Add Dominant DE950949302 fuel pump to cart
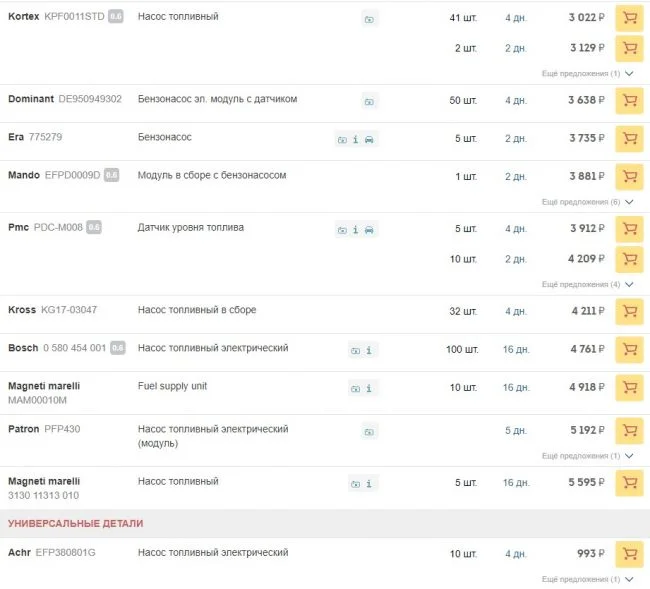 coord(629,101)
